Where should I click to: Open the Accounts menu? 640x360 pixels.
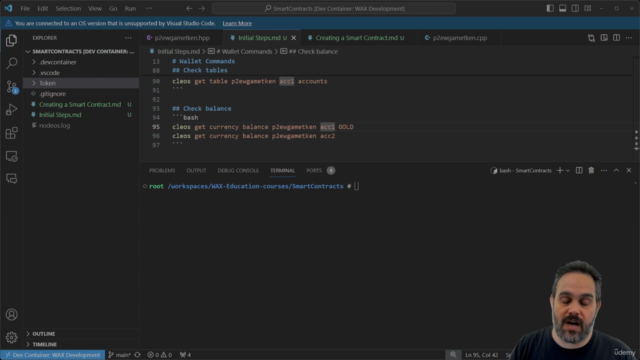(11, 315)
